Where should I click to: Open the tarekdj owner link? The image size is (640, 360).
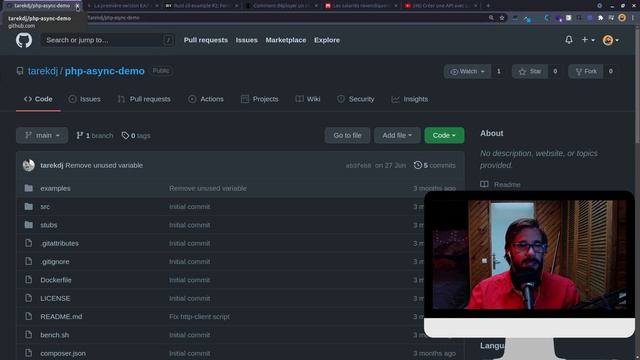43,71
